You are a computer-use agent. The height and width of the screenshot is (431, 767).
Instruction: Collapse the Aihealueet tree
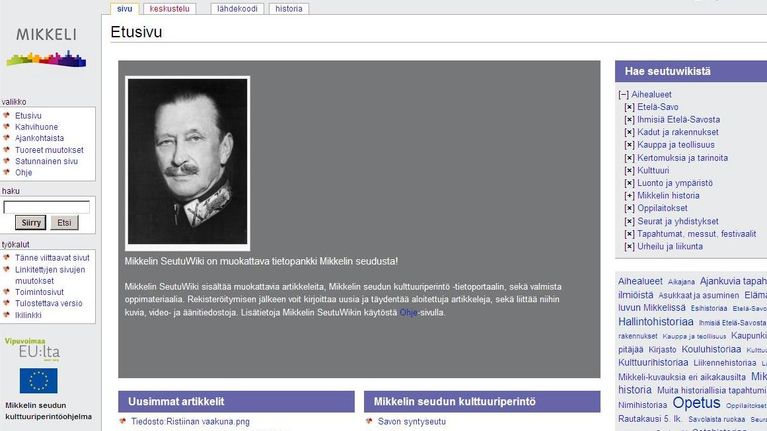coord(623,95)
